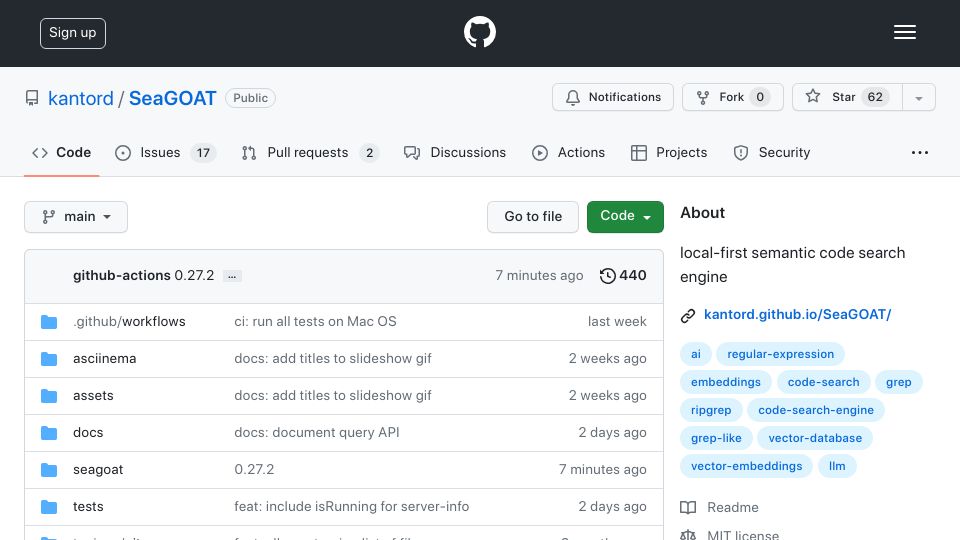Open the Pull requests tab
The height and width of the screenshot is (540, 960).
(310, 152)
